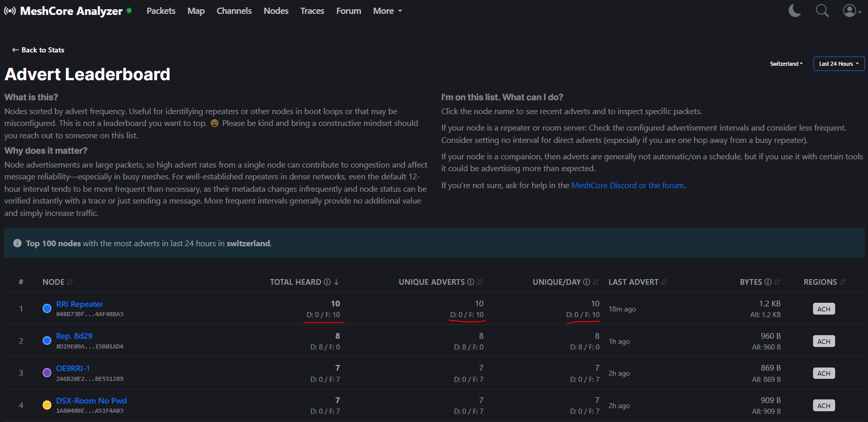
Task: Click the Total Heard info icon
Action: point(327,282)
